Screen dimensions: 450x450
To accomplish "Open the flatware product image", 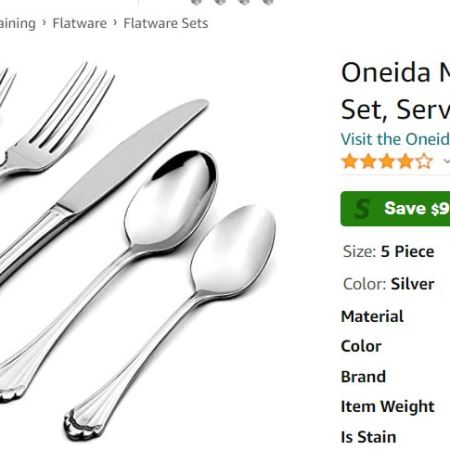I will [x=138, y=252].
